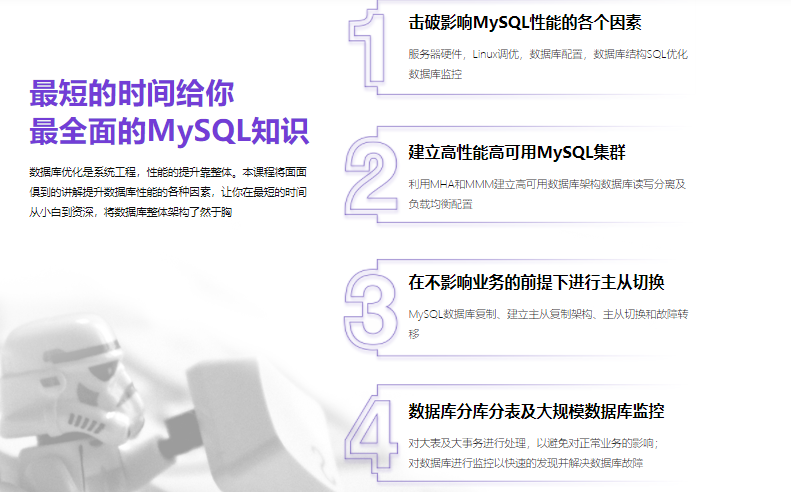Select the heading 数据库分库分表及大规模数据库监控
The width and height of the screenshot is (791, 492).
[x=536, y=411]
